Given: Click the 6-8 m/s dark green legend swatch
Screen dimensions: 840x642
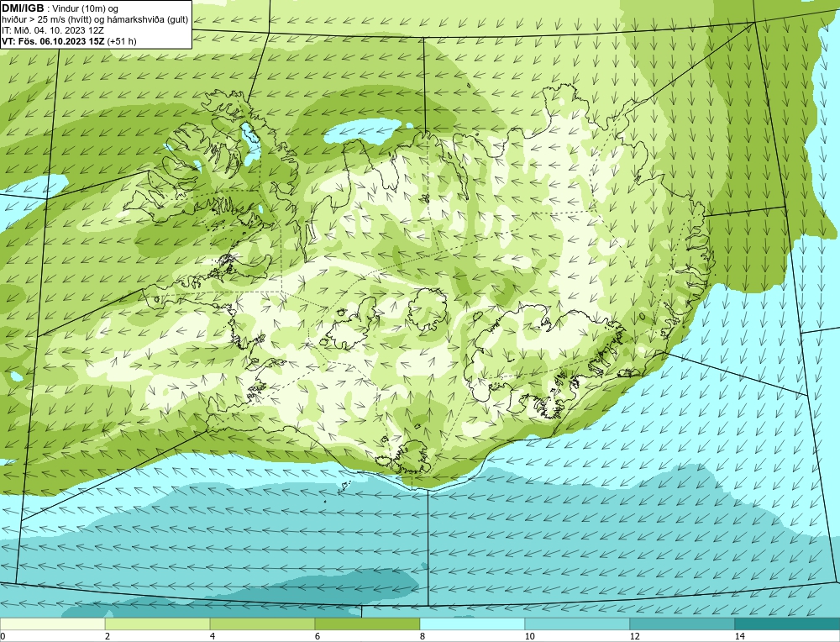Looking at the screenshot, I should pyautogui.click(x=368, y=624).
